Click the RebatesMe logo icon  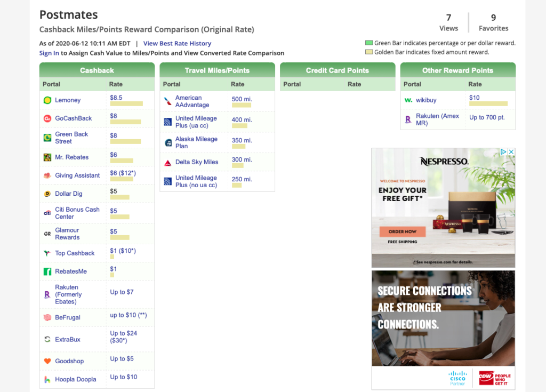[x=47, y=271]
